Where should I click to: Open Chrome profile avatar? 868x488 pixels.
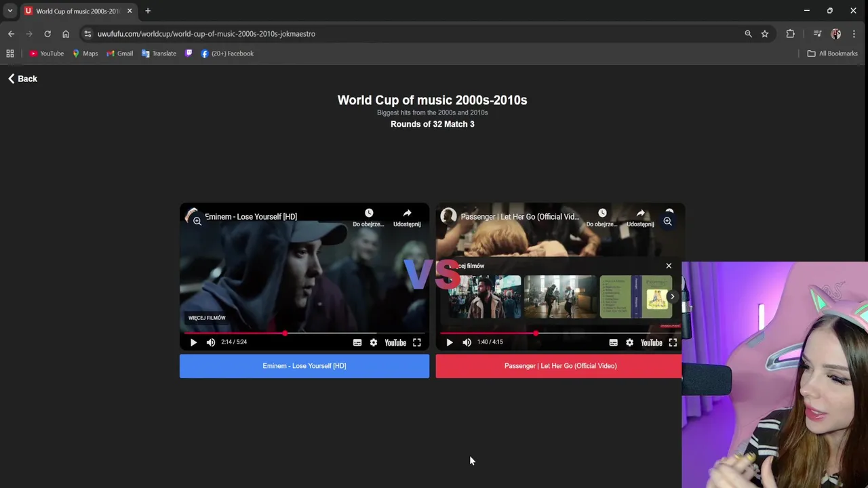coord(835,34)
